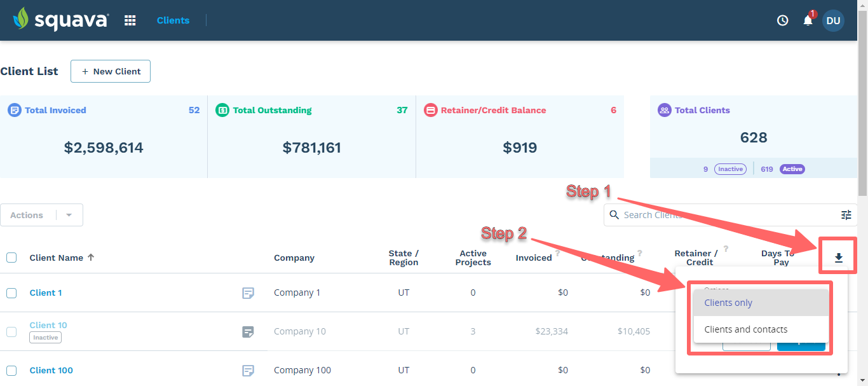
Task: Click the Total Invoiced document icon
Action: click(x=13, y=110)
